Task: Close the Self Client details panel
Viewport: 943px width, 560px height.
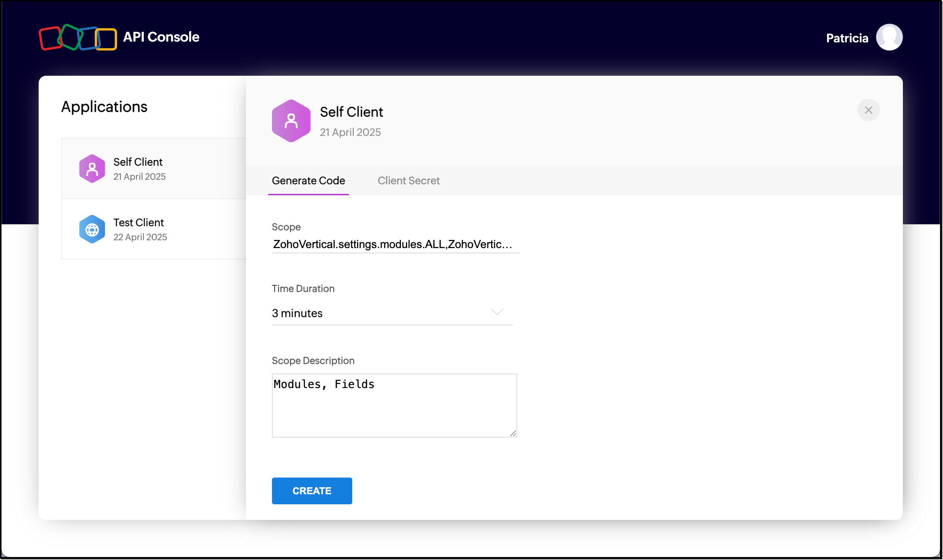Action: [868, 110]
